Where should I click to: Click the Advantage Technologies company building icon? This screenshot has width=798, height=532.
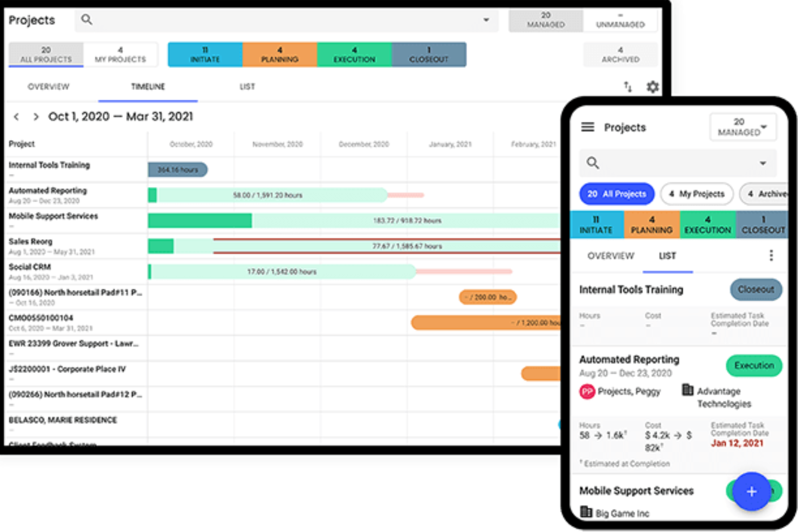687,390
